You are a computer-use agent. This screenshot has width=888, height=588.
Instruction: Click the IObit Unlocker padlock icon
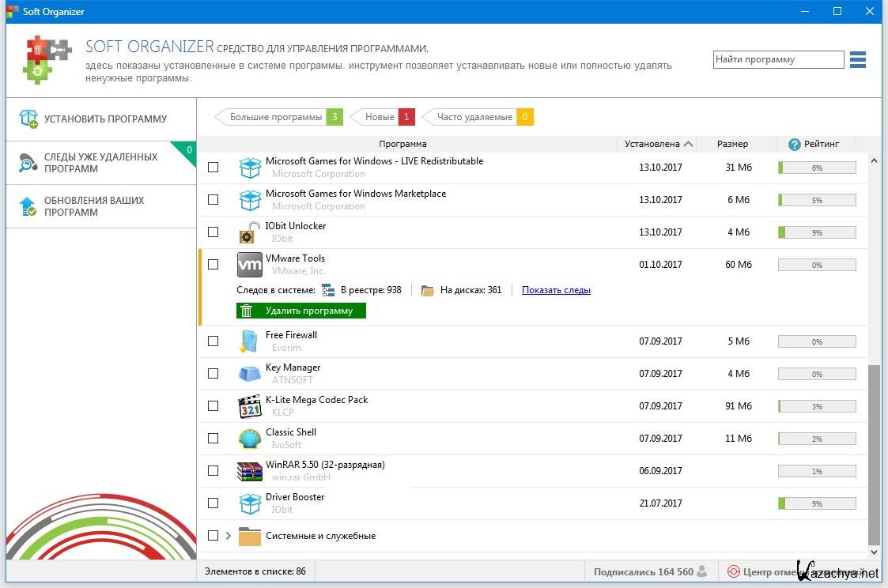click(x=250, y=232)
